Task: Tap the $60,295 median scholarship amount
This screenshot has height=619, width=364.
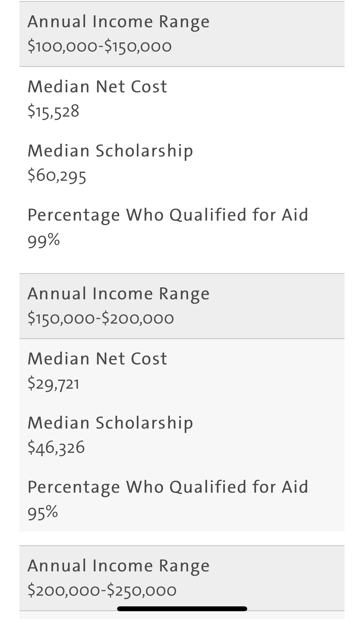Action: [57, 175]
